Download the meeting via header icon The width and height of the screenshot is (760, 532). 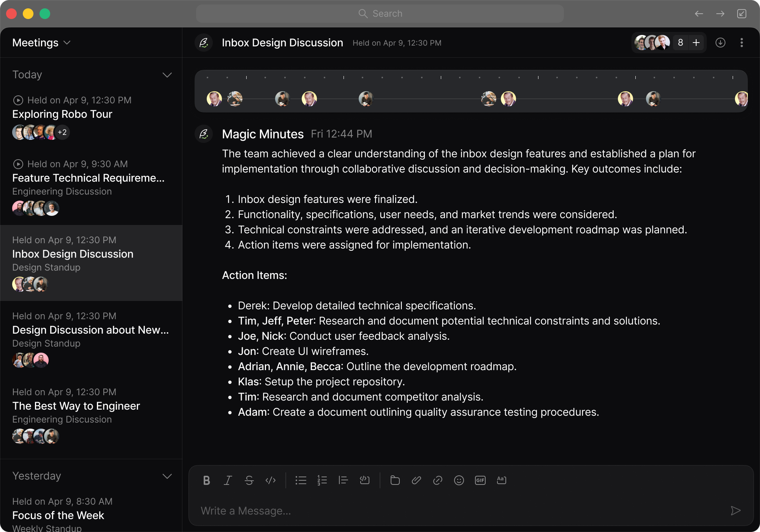[x=720, y=43]
